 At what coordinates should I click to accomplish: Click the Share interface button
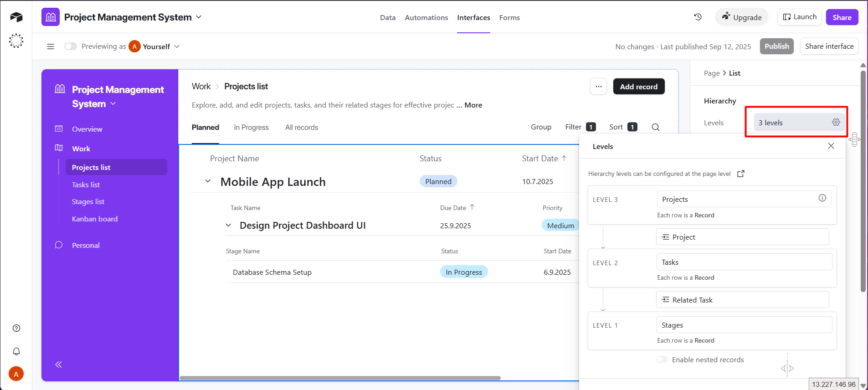point(829,46)
